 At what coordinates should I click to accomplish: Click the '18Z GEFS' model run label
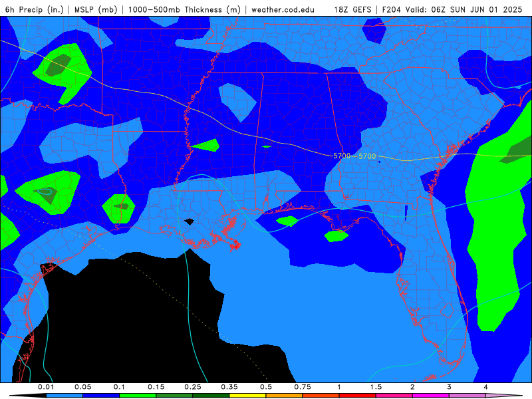point(352,9)
